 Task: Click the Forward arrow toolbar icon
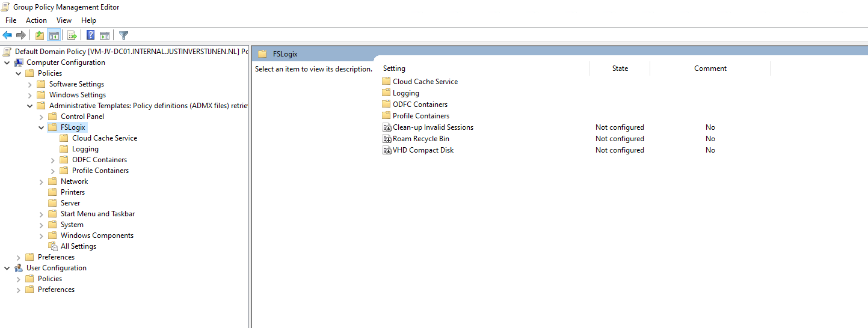[21, 35]
